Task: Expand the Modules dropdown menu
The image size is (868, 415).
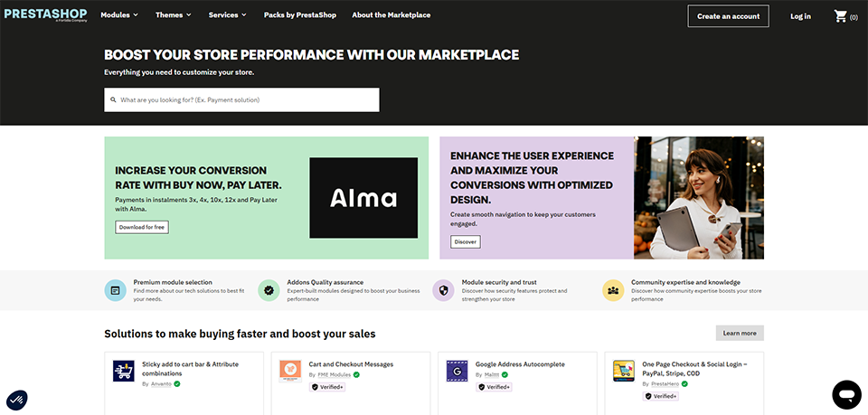Action: (119, 15)
